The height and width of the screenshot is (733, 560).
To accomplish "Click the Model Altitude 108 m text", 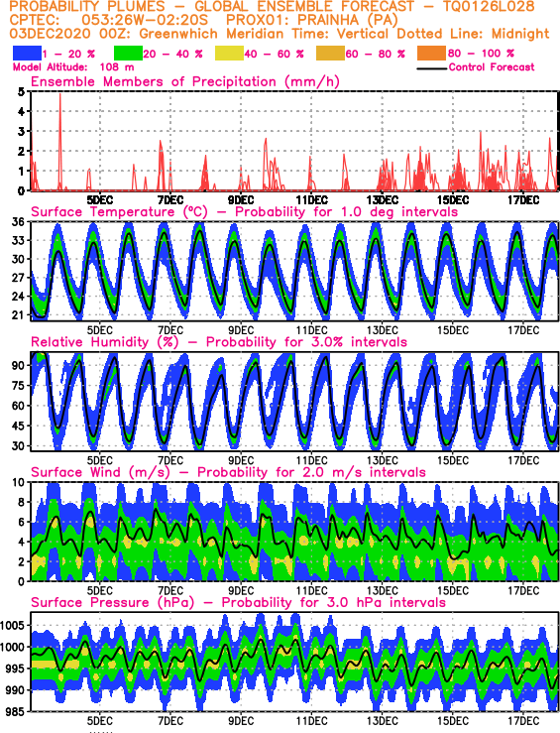I will click(x=73, y=67).
